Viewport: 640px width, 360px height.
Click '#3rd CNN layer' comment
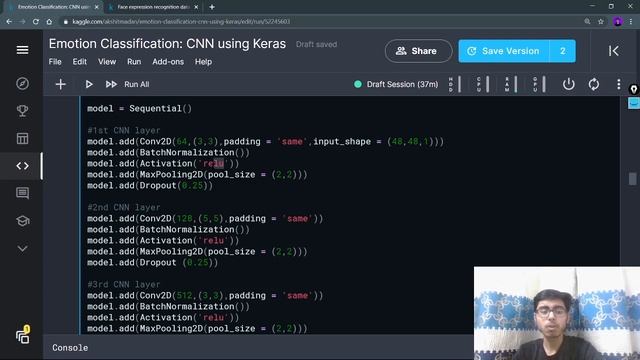(124, 284)
